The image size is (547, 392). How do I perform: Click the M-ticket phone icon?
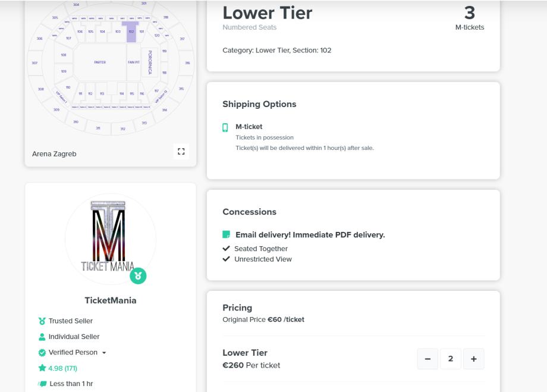coord(225,127)
